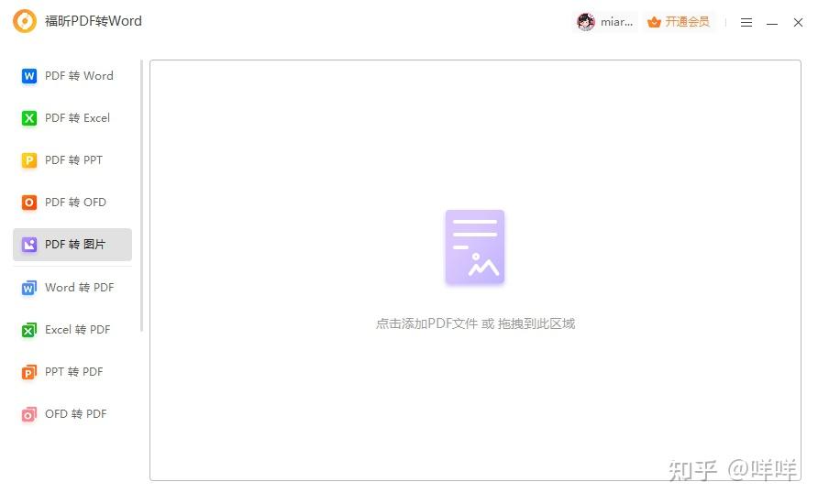Click the sidebar vertical scrollbar
This screenshot has width=818, height=504.
[x=141, y=195]
